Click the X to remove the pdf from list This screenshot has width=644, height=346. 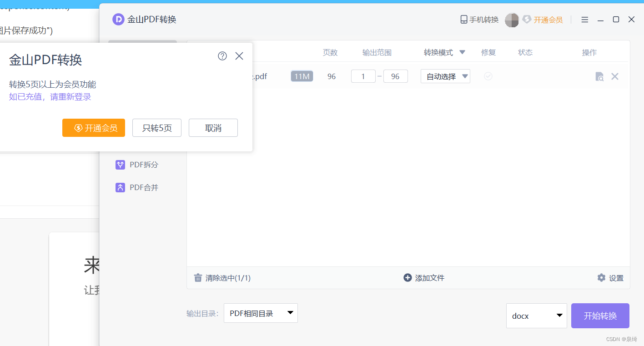click(615, 76)
